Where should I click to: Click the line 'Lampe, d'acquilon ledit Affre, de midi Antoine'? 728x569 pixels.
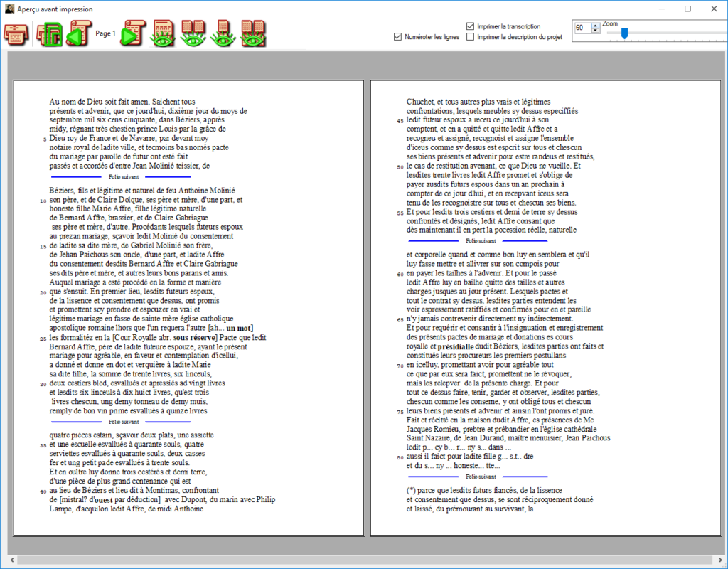127,509
